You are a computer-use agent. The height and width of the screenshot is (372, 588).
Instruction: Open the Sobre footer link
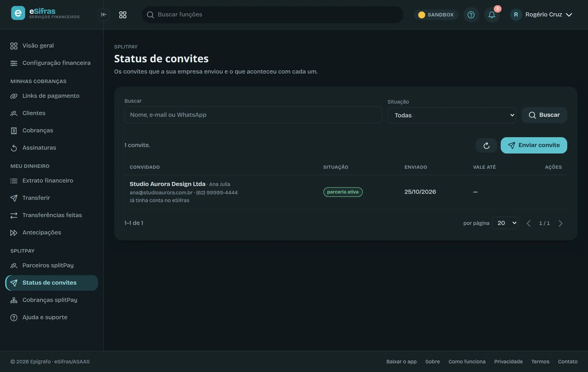pos(432,362)
